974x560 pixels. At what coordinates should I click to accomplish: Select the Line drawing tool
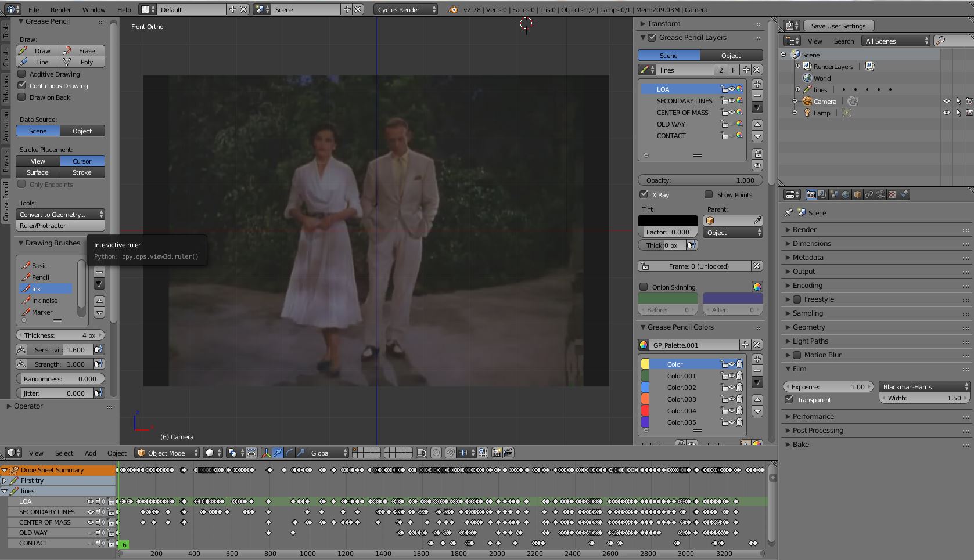pos(38,62)
